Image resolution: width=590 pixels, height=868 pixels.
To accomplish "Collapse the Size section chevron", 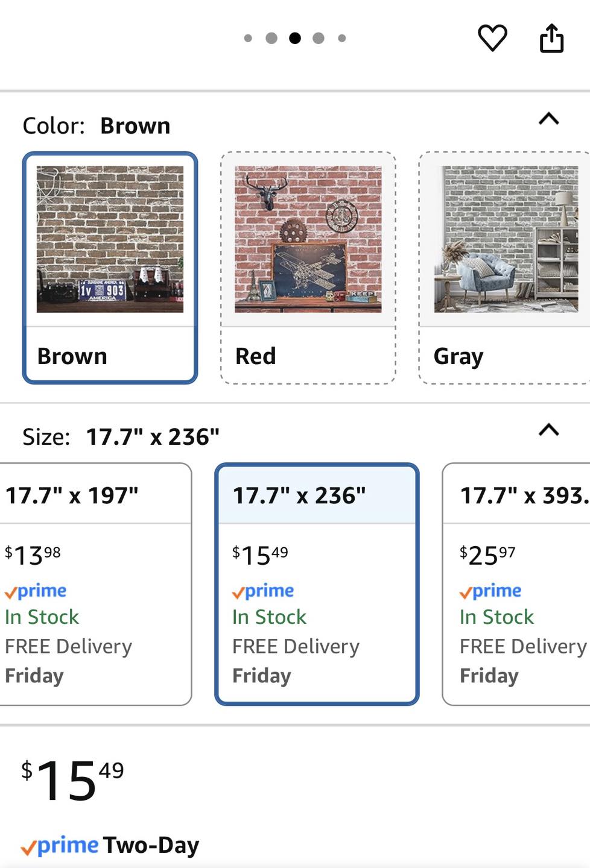I will pyautogui.click(x=548, y=430).
